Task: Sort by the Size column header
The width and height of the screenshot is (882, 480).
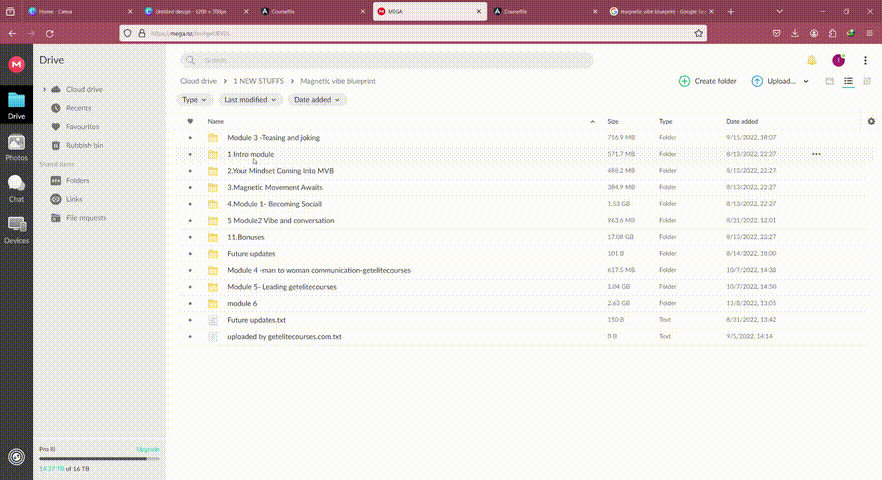Action: point(613,122)
